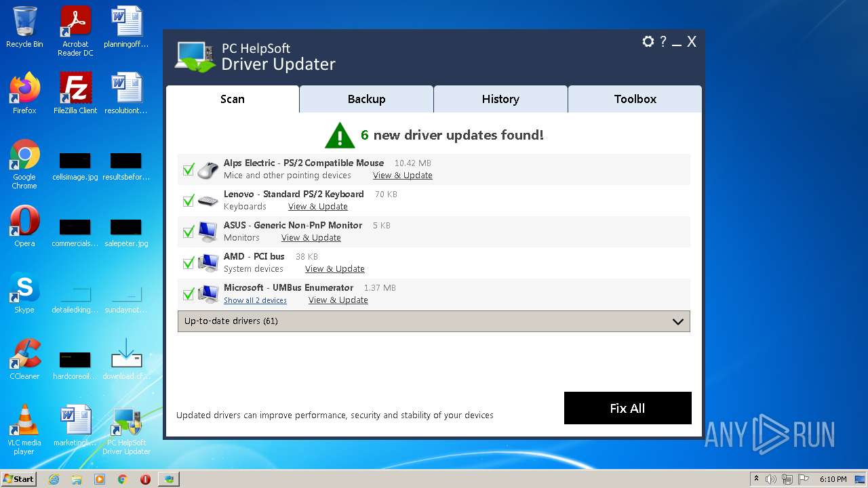Screen dimensions: 868x488
Task: Launch Skype desktop shortcut
Action: pos(24,293)
